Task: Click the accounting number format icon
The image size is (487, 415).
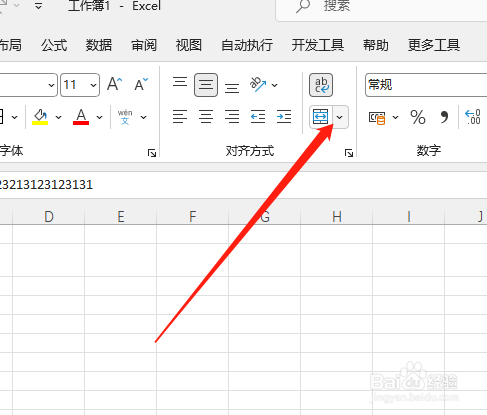Action: click(377, 117)
